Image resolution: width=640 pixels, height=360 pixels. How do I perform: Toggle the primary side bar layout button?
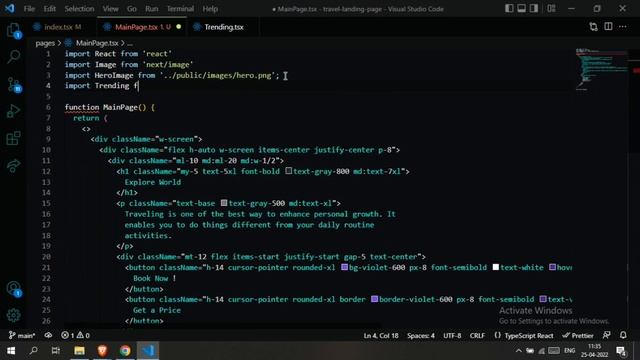point(509,8)
